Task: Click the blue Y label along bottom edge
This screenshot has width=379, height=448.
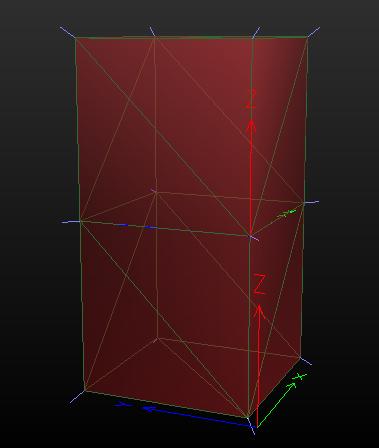Action: pos(122,404)
